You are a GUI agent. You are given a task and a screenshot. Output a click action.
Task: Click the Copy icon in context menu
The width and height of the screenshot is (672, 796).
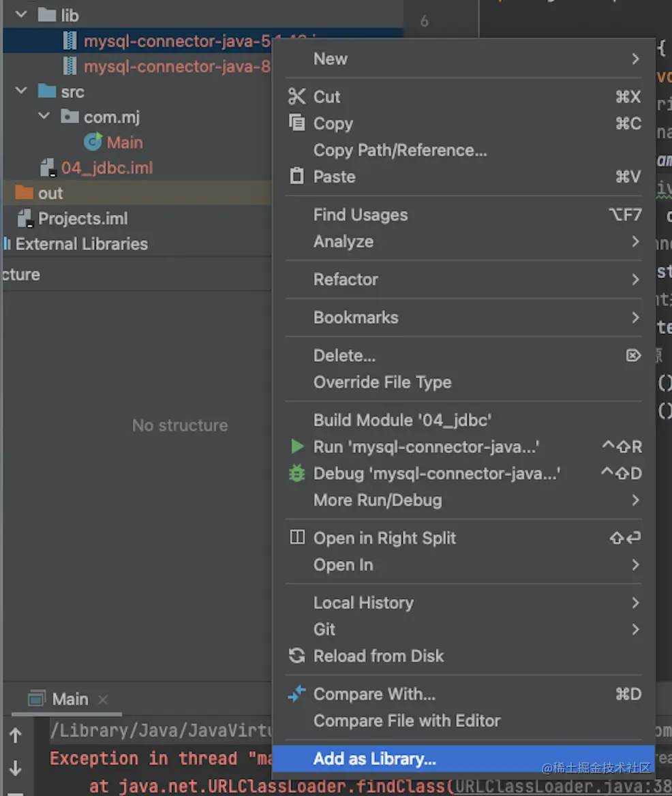click(x=296, y=123)
